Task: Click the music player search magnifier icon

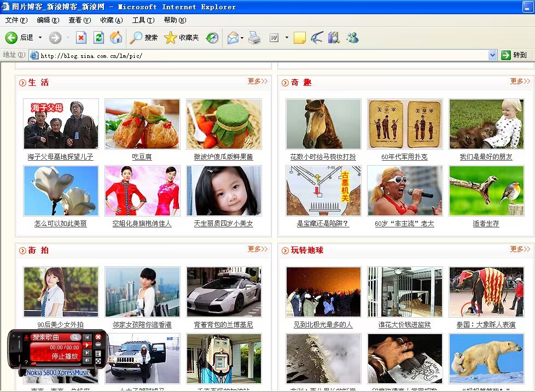Action: tap(74, 337)
